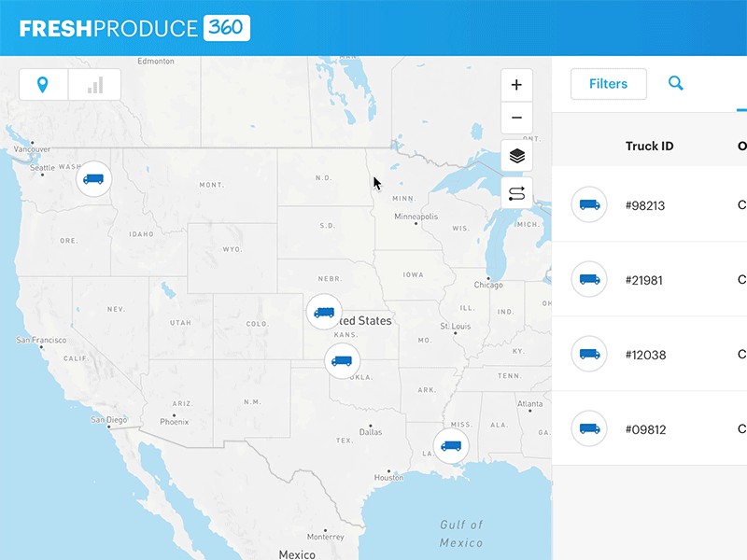Open the map layers switcher
This screenshot has width=747, height=560.
pyautogui.click(x=516, y=156)
